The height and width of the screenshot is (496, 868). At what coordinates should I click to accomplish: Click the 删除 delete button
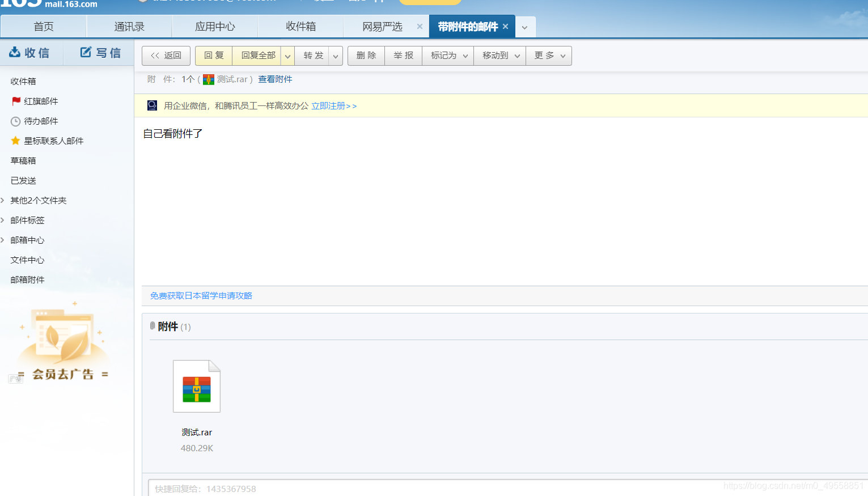(x=366, y=56)
